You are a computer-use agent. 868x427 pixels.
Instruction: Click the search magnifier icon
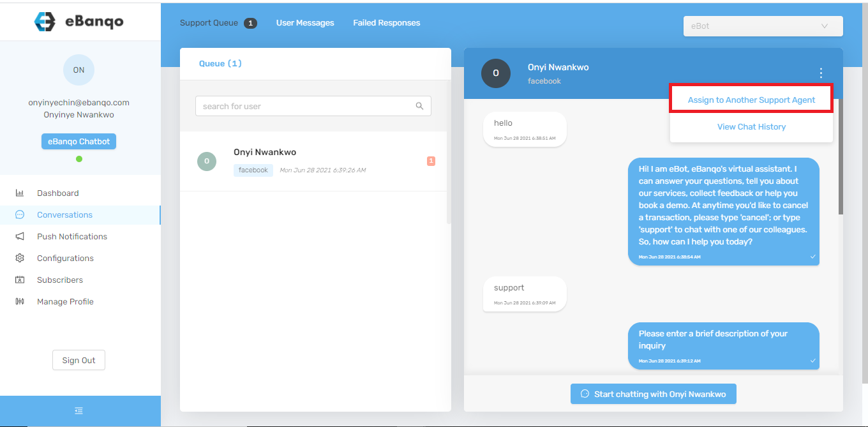419,106
